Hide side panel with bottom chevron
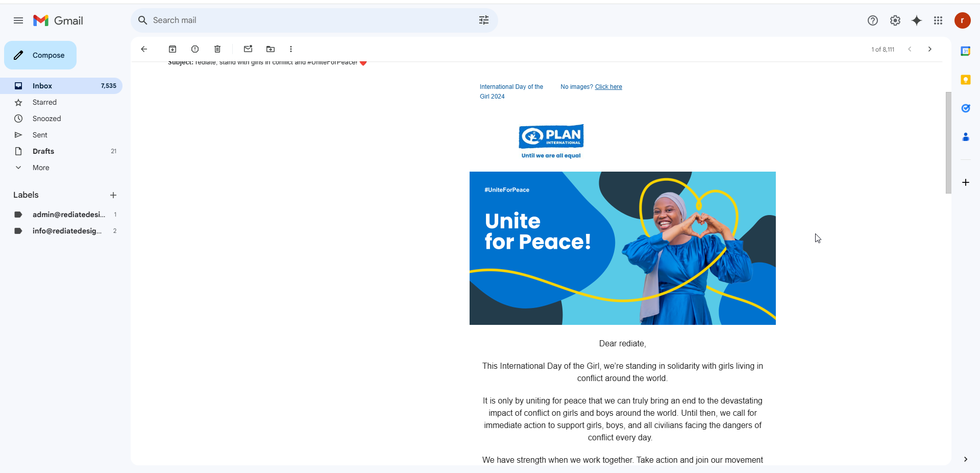The height and width of the screenshot is (473, 980). pos(965,459)
